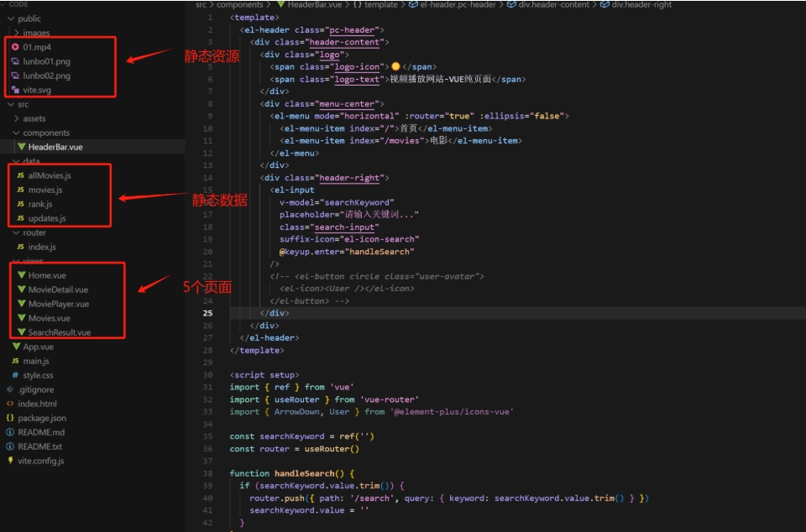Place cursor on line 38 handleSearch function
806x532 pixels.
307,473
